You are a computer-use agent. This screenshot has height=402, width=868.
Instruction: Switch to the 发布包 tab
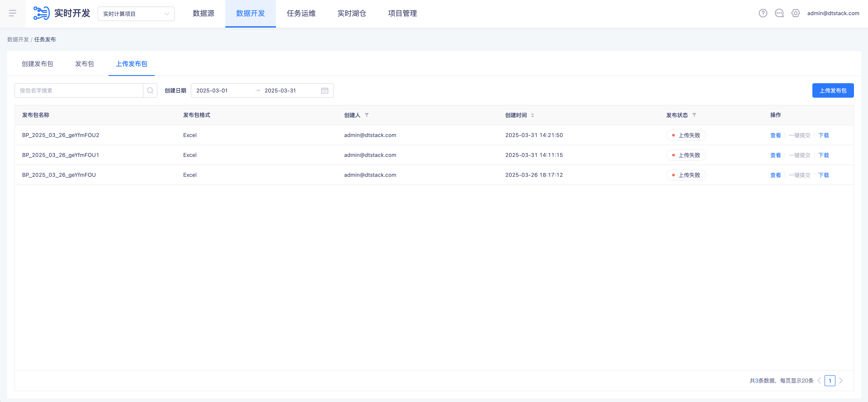click(84, 64)
